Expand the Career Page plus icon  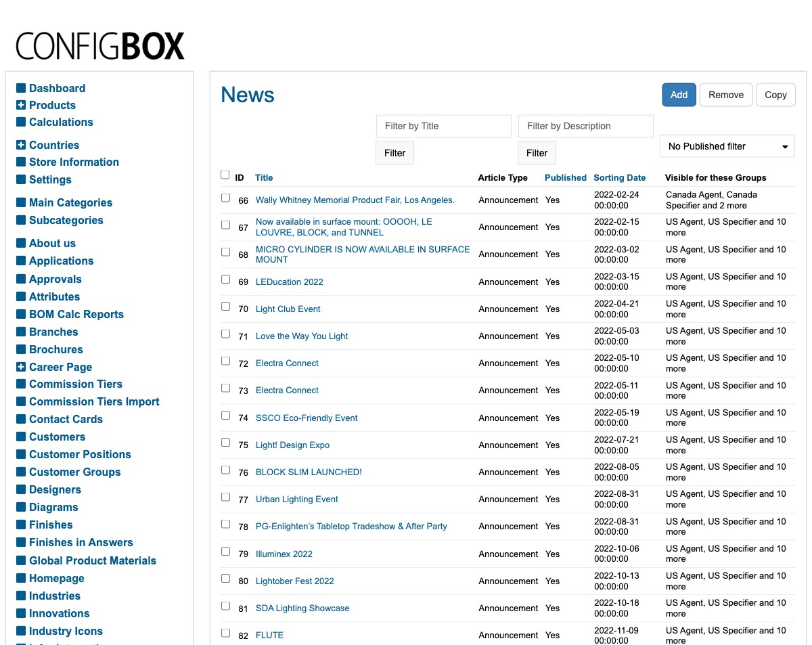21,367
